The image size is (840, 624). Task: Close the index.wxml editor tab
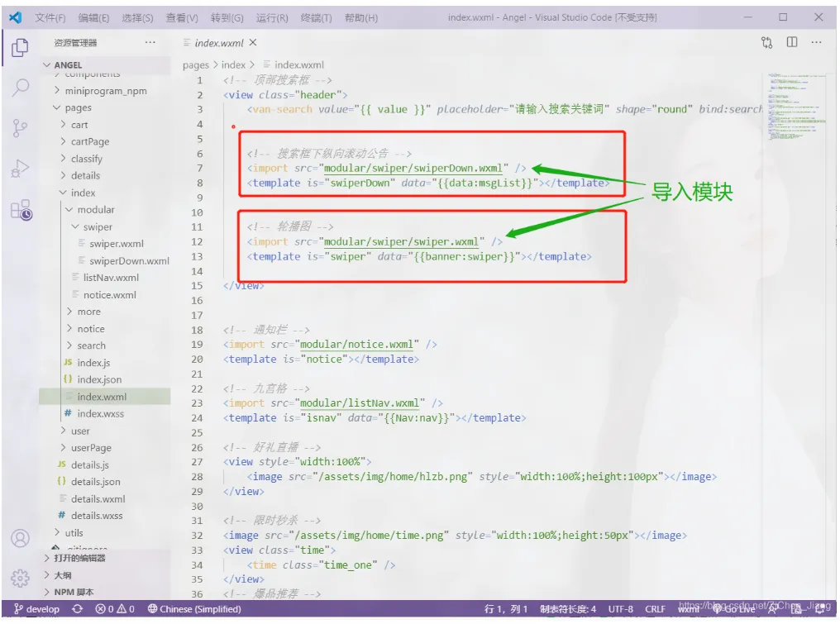(253, 42)
